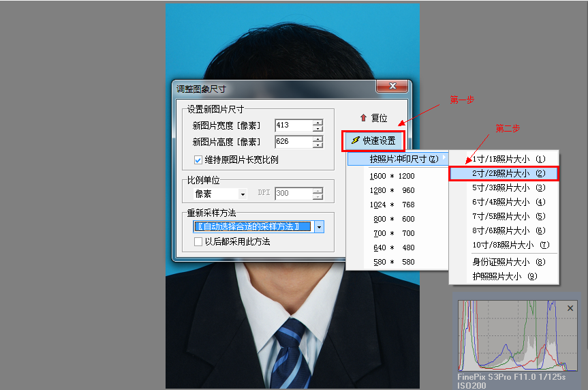
Task: Close the histogram panel with X
Action: click(x=570, y=308)
